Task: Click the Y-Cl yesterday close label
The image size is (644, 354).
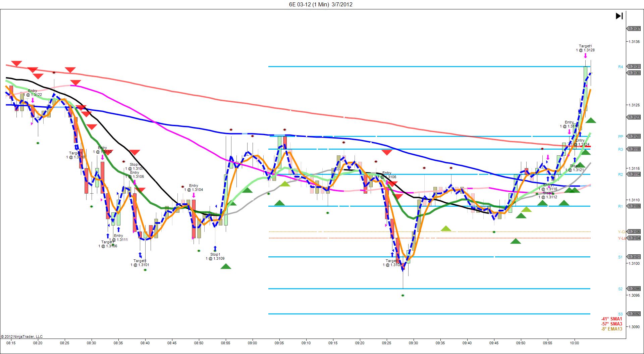Action: click(x=622, y=232)
